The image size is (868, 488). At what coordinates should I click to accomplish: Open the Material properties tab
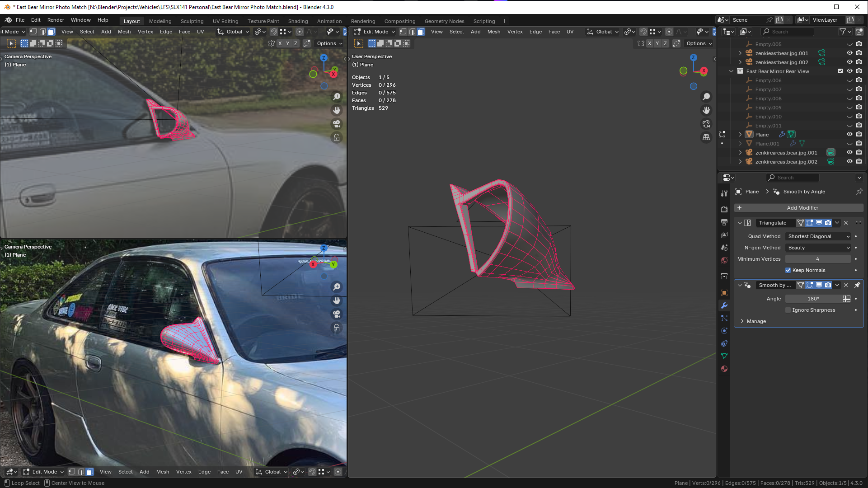tap(724, 369)
